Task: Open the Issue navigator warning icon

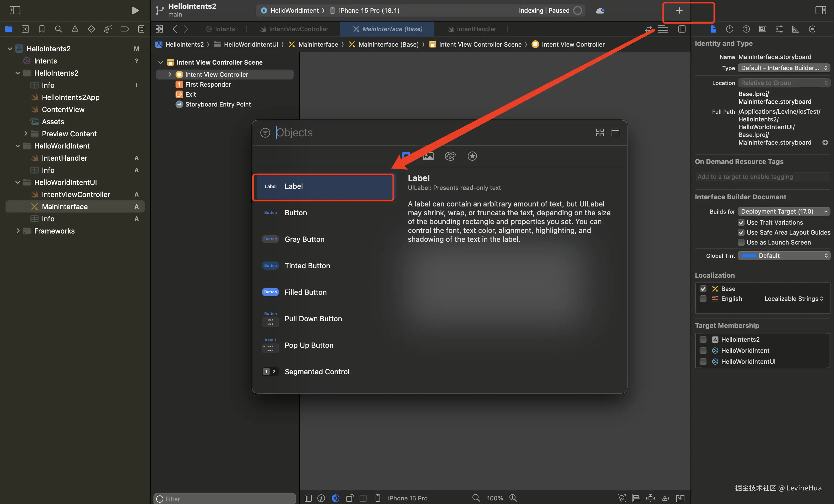Action: click(75, 29)
